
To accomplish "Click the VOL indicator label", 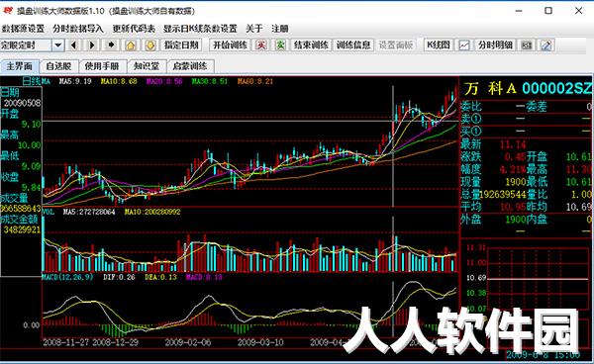I will pyautogui.click(x=49, y=212).
